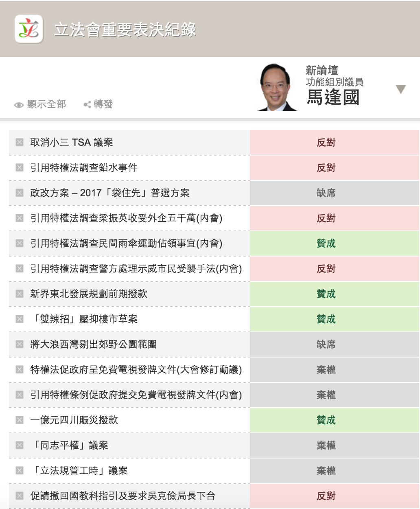The image size is (420, 509).
Task: Click the 新論壇 party label in selector
Action: [322, 70]
